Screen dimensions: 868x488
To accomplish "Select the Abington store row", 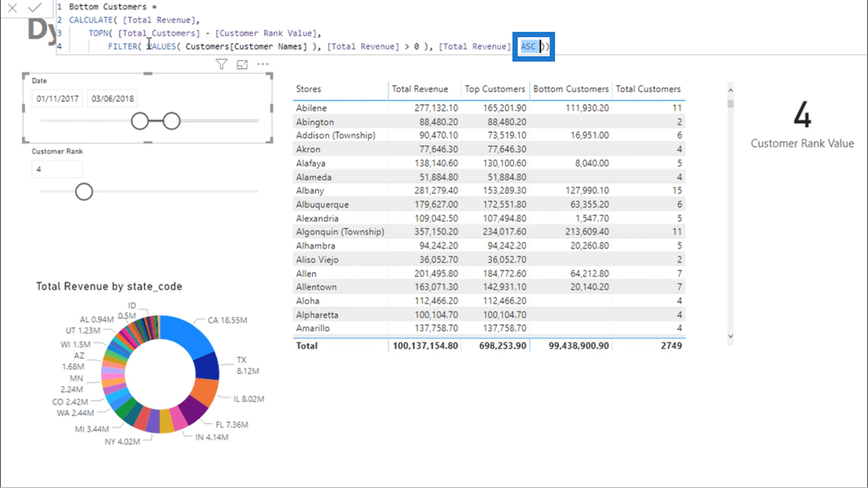I will point(489,122).
